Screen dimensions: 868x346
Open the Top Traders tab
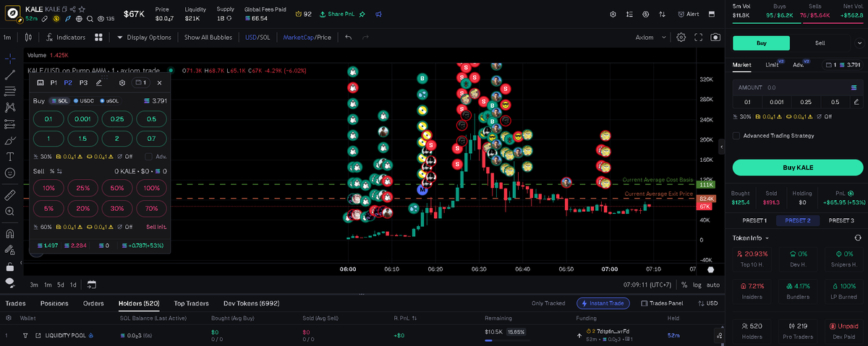[x=192, y=303]
